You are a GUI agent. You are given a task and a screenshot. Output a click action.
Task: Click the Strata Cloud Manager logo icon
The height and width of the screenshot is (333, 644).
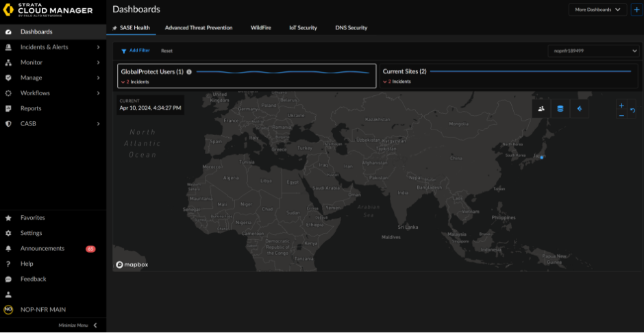9,10
